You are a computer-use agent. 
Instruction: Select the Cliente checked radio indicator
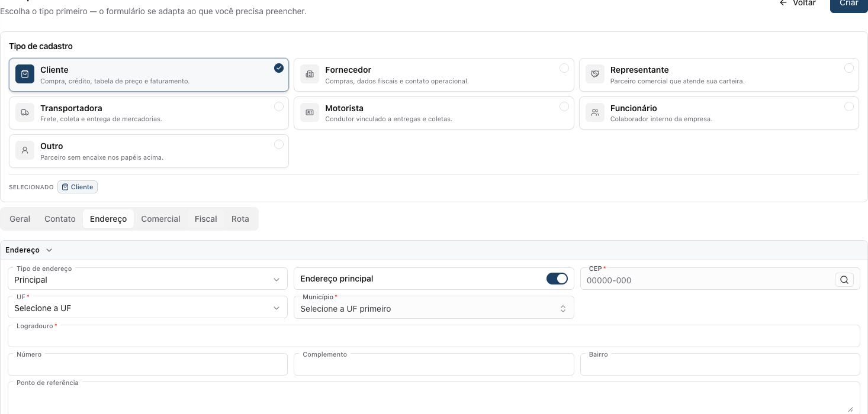[279, 68]
